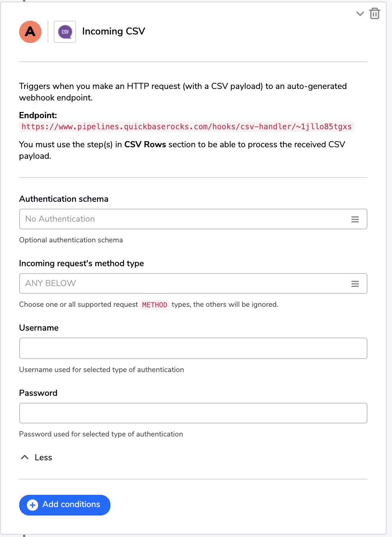Image resolution: width=392 pixels, height=537 pixels.
Task: Click the Add conditions button
Action: [x=65, y=505]
